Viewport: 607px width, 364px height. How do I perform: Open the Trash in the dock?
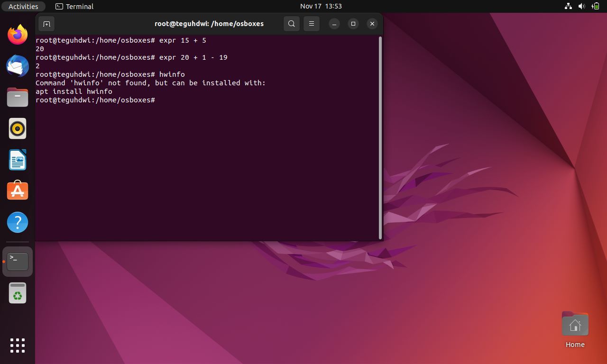click(x=18, y=293)
